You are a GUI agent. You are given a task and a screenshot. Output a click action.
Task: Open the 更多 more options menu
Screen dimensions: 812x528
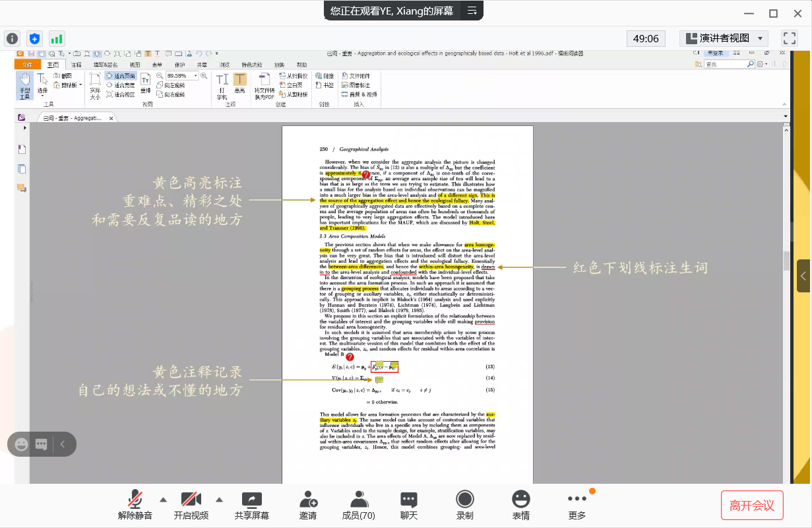(577, 500)
